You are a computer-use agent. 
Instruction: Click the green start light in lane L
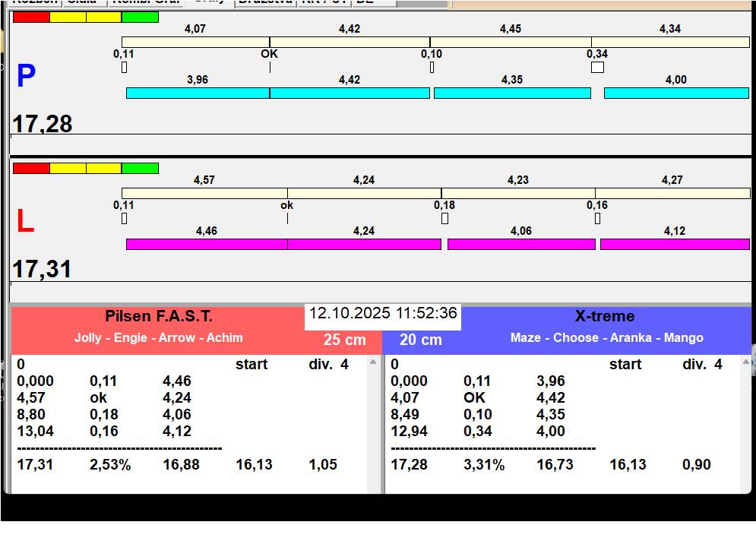coord(140,169)
